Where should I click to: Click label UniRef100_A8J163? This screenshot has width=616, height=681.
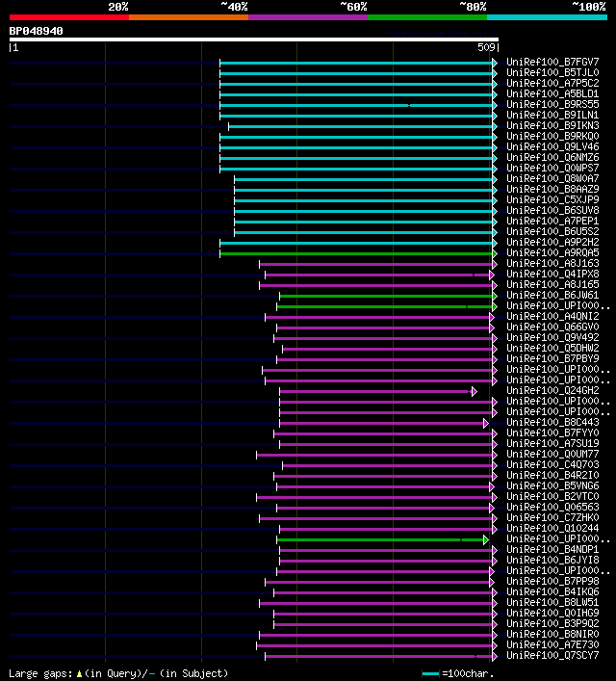552,263
